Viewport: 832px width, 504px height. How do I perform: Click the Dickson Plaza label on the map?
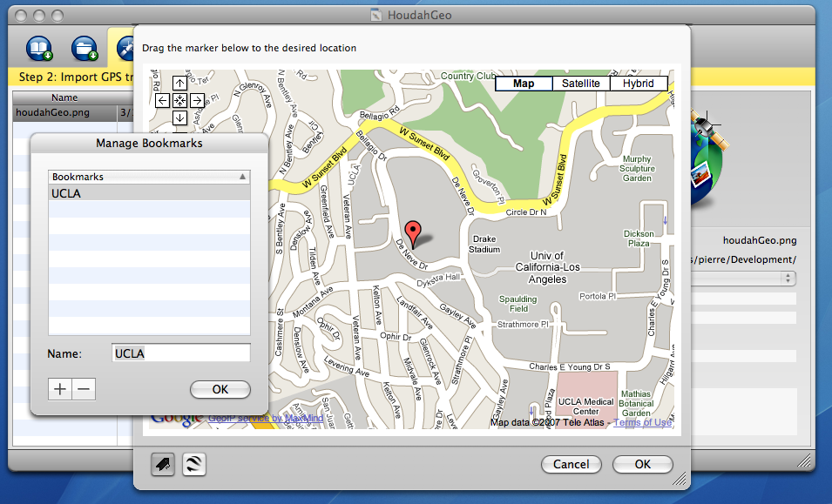click(639, 239)
